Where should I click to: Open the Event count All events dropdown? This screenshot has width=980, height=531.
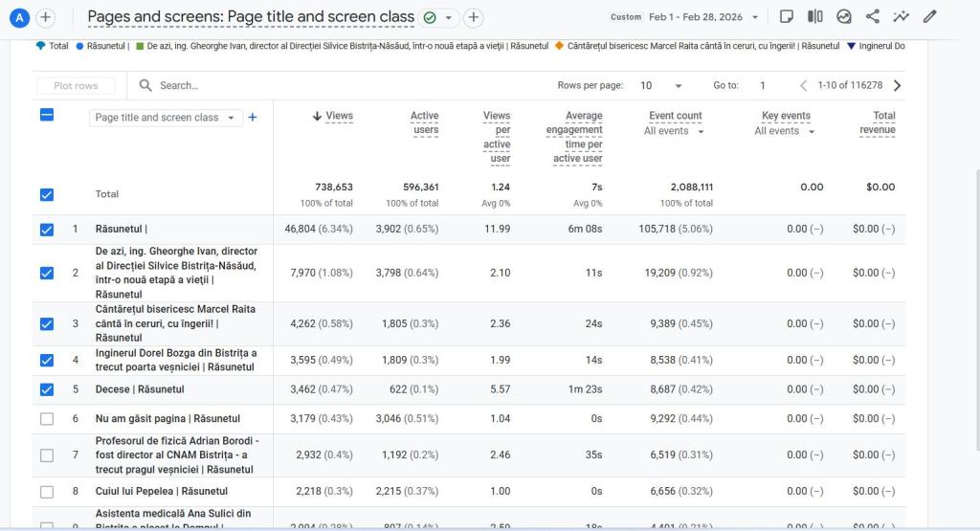(674, 131)
